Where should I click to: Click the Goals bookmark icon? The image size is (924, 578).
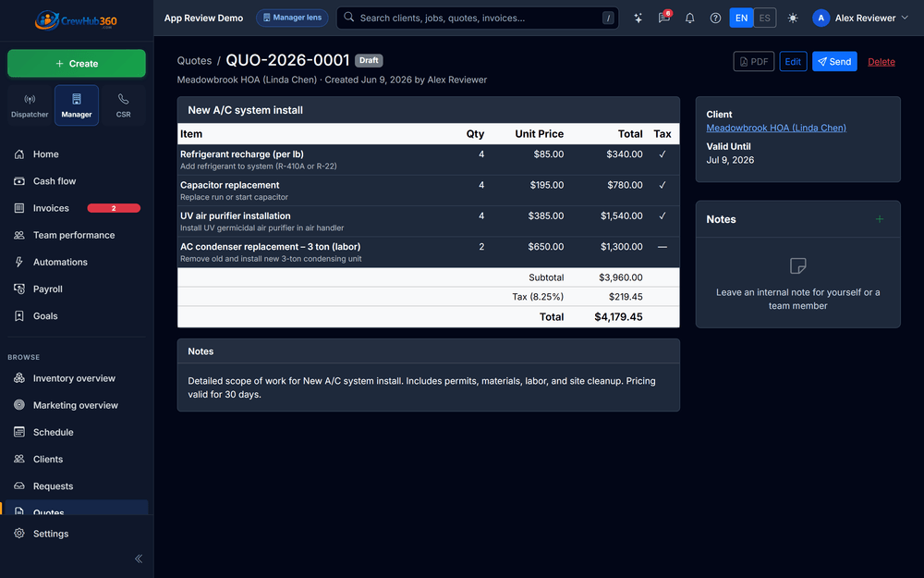pyautogui.click(x=19, y=316)
